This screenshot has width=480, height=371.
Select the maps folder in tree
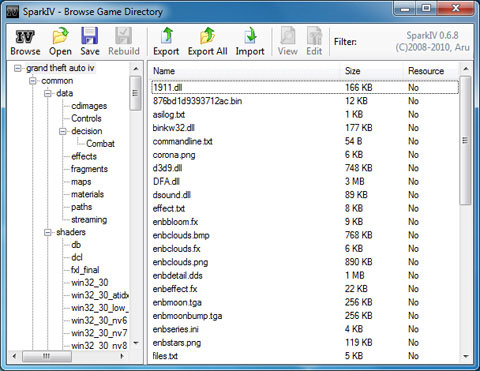click(81, 182)
